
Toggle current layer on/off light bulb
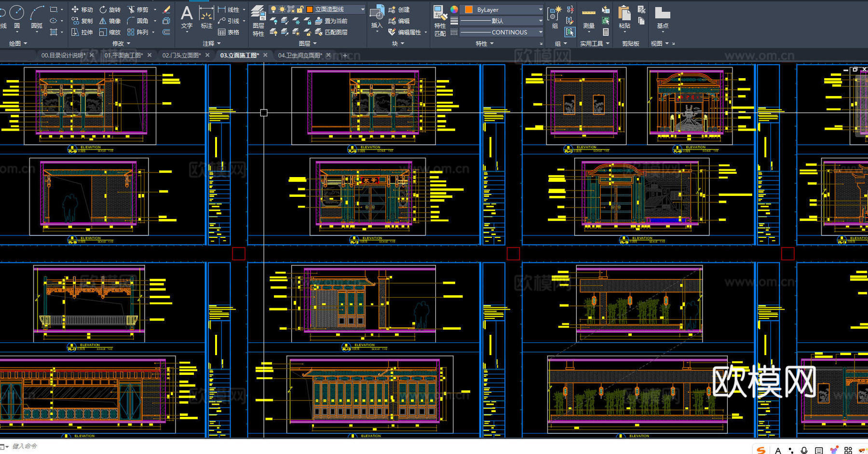point(273,9)
